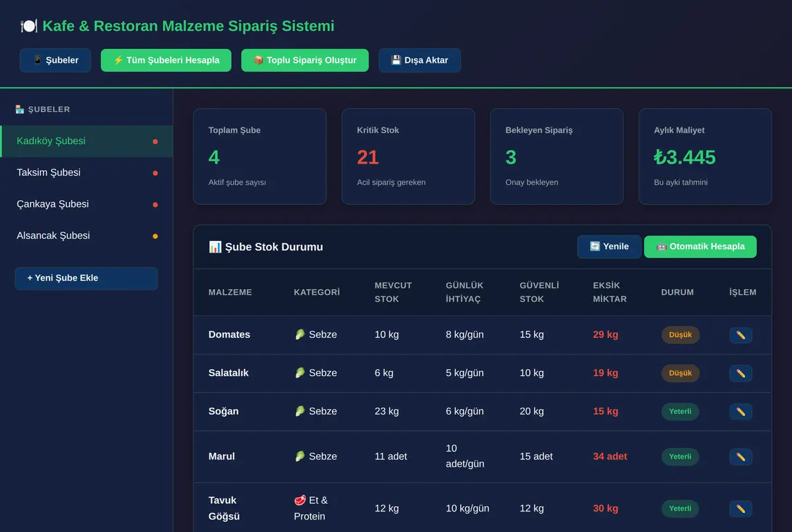
Task: Click the GÜVENLİ STOK column header
Action: tap(539, 292)
